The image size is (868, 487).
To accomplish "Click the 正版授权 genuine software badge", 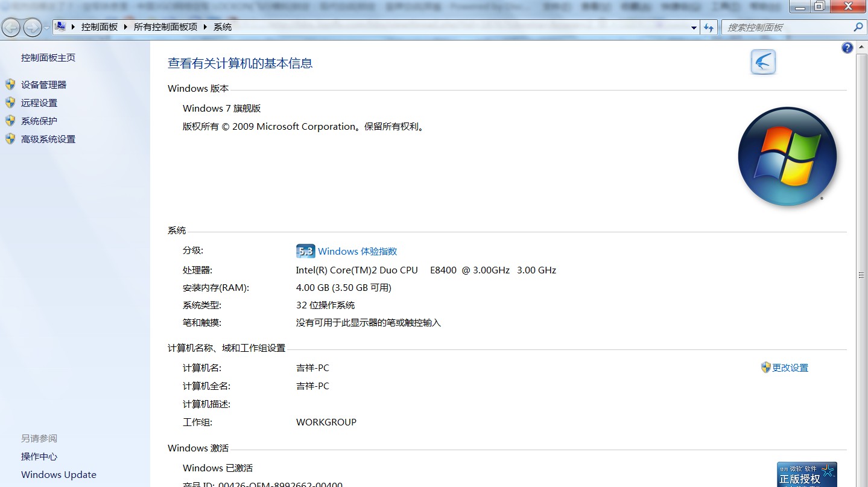I will tap(806, 475).
